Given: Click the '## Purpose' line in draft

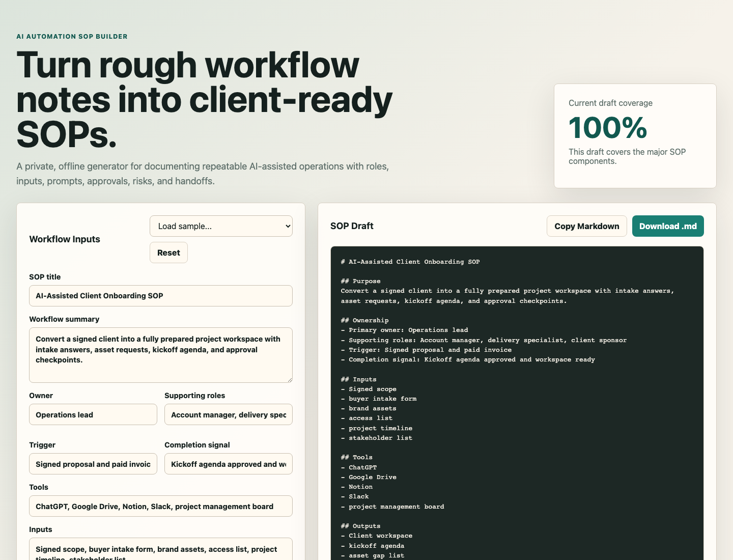Looking at the screenshot, I should (360, 281).
